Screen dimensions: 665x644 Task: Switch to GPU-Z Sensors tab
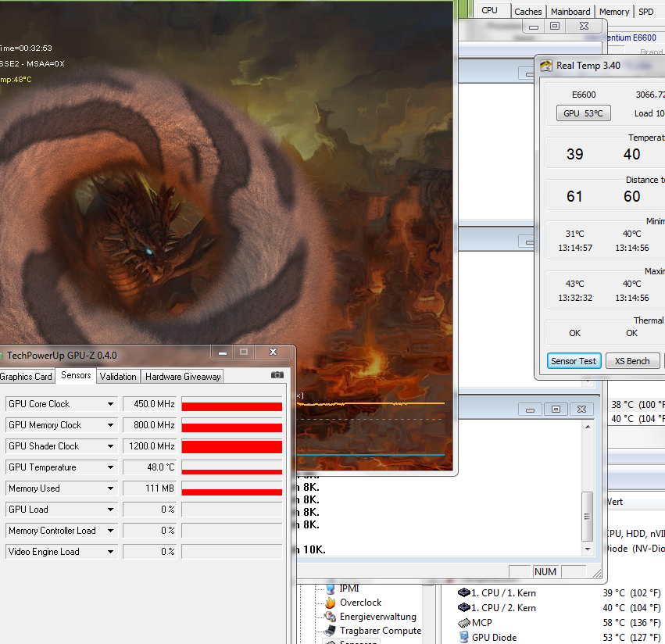click(76, 375)
